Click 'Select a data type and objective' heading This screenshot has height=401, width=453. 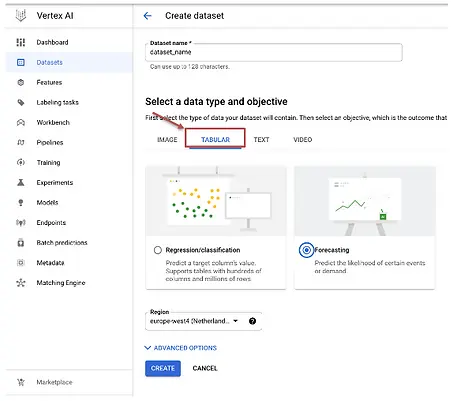(216, 101)
